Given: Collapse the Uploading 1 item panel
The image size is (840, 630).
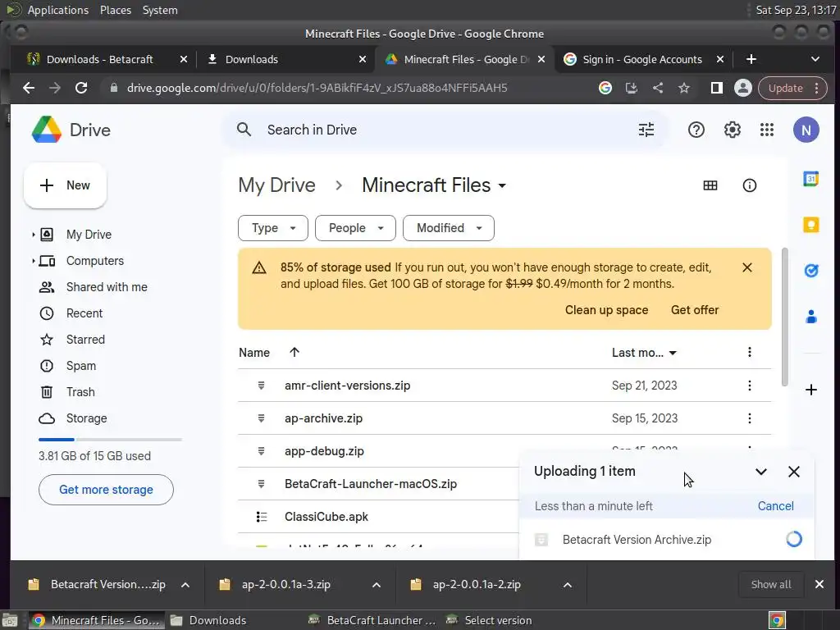Looking at the screenshot, I should pos(760,472).
